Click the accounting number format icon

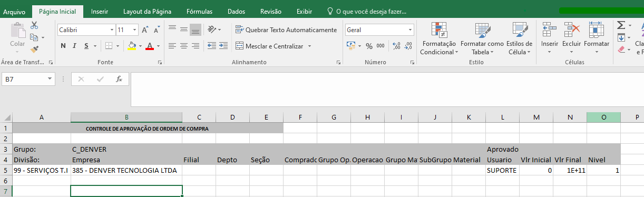(x=351, y=46)
